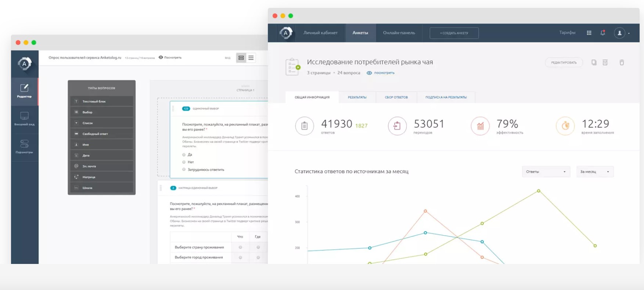Image resolution: width=644 pixels, height=290 pixels.
Task: Click the archive survey icon
Action: pyautogui.click(x=605, y=62)
